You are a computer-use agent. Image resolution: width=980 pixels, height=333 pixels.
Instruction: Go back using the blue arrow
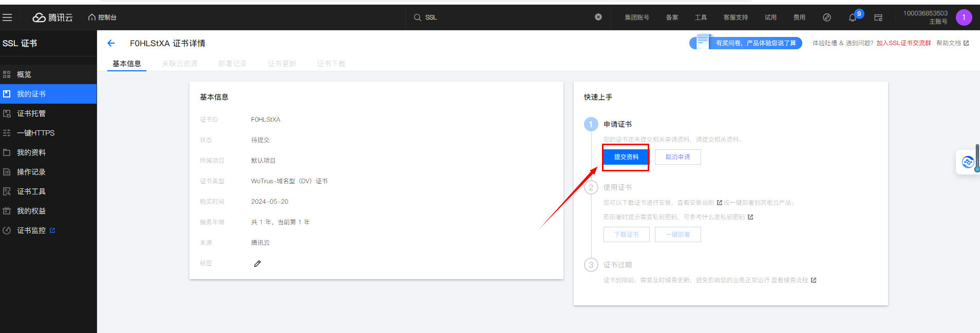coord(111,44)
